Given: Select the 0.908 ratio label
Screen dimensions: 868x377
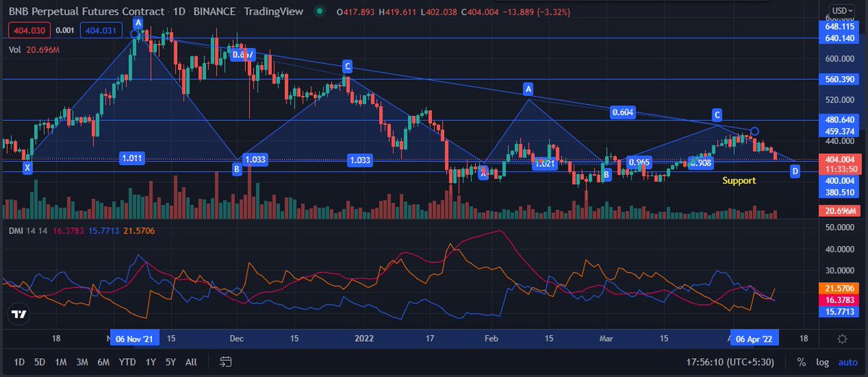Looking at the screenshot, I should (699, 164).
